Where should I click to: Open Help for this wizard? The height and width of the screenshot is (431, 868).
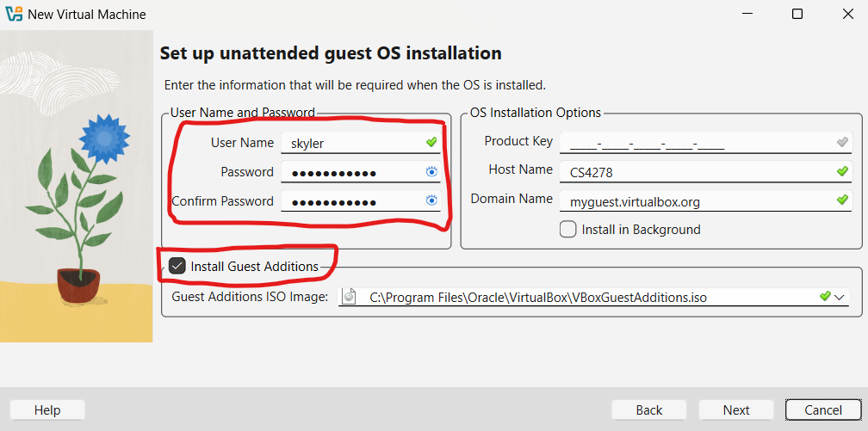(47, 410)
